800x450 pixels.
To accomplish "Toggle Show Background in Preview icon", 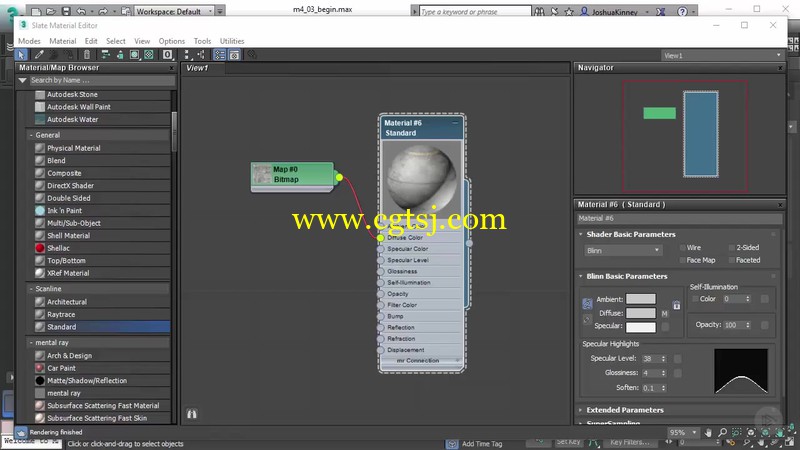I will [149, 55].
